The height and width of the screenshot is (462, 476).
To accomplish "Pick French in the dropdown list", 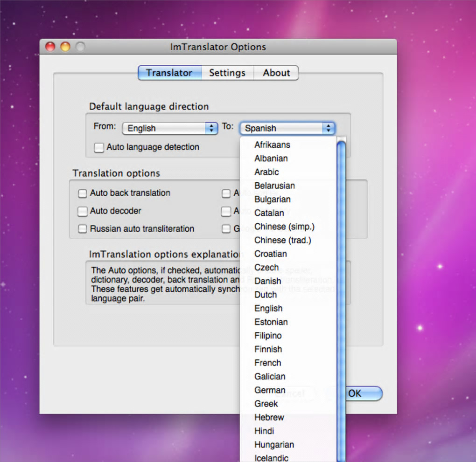I will (288, 363).
